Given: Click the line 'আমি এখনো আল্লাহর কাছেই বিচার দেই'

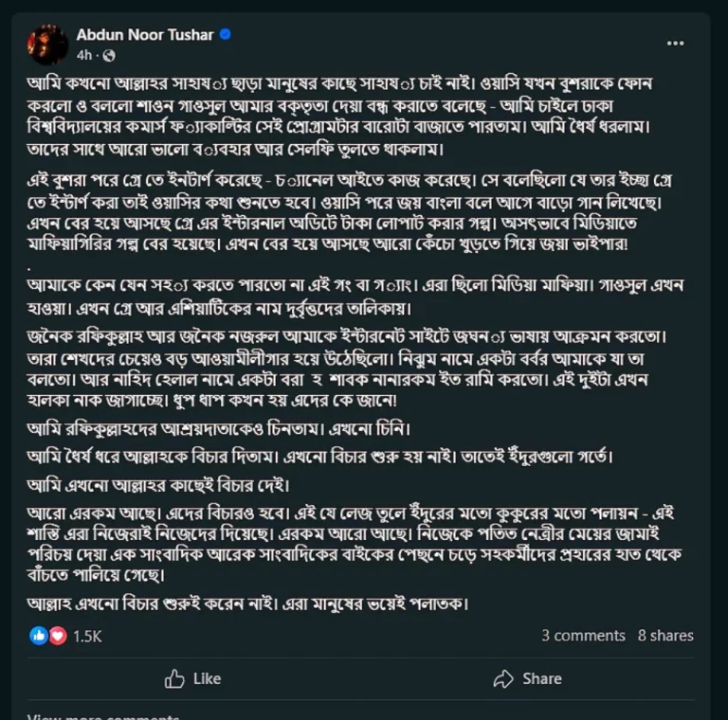Looking at the screenshot, I should pyautogui.click(x=158, y=486).
